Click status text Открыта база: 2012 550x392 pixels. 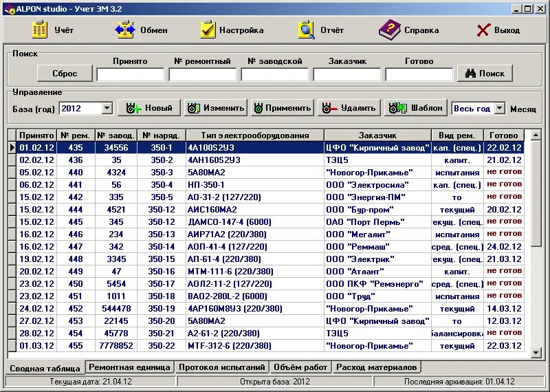(274, 382)
